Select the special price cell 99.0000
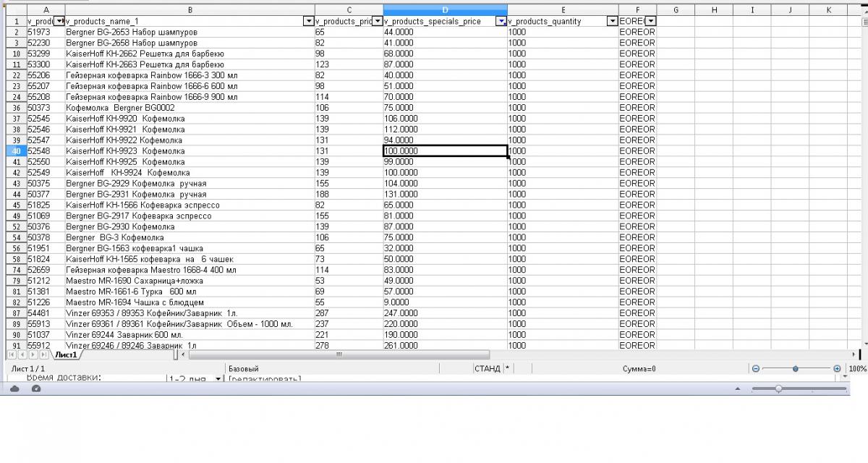 pos(445,162)
